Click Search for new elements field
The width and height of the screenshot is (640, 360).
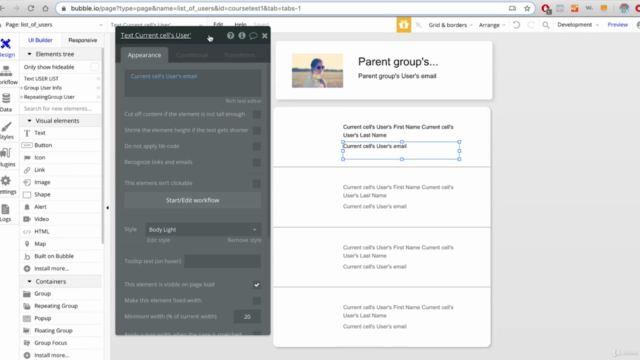coord(60,109)
